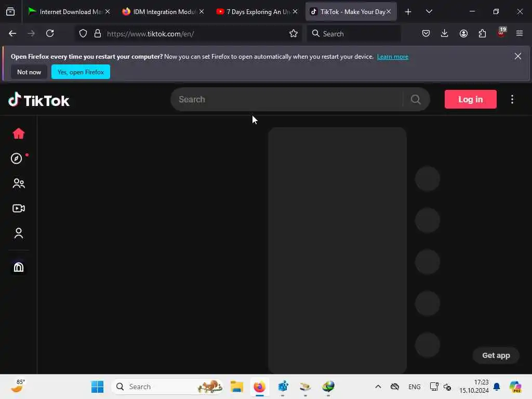Viewport: 532px width, 399px height.
Task: Open Internet Download Manager globe taskbar icon
Action: [x=328, y=387]
